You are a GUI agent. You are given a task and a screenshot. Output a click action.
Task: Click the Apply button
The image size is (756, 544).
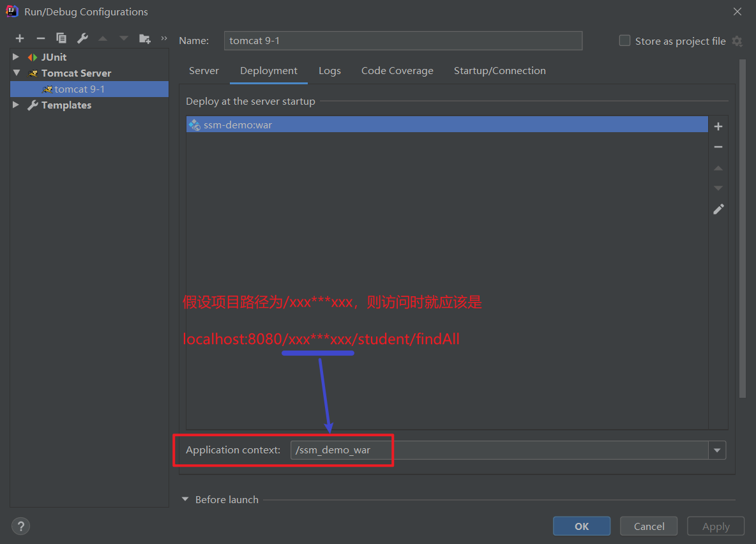tap(716, 526)
